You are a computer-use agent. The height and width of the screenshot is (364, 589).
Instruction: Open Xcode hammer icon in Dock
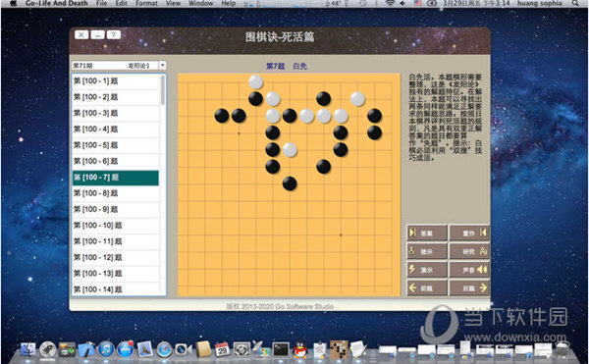pos(86,349)
